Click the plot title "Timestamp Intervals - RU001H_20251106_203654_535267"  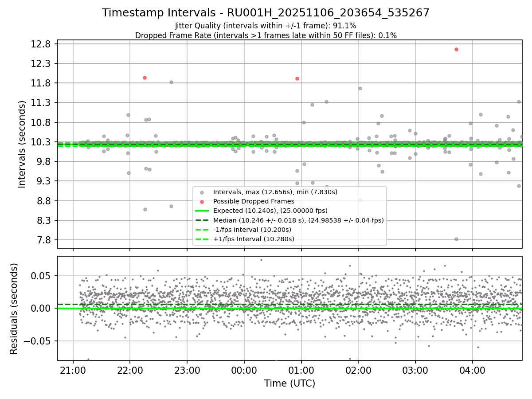[266, 13]
